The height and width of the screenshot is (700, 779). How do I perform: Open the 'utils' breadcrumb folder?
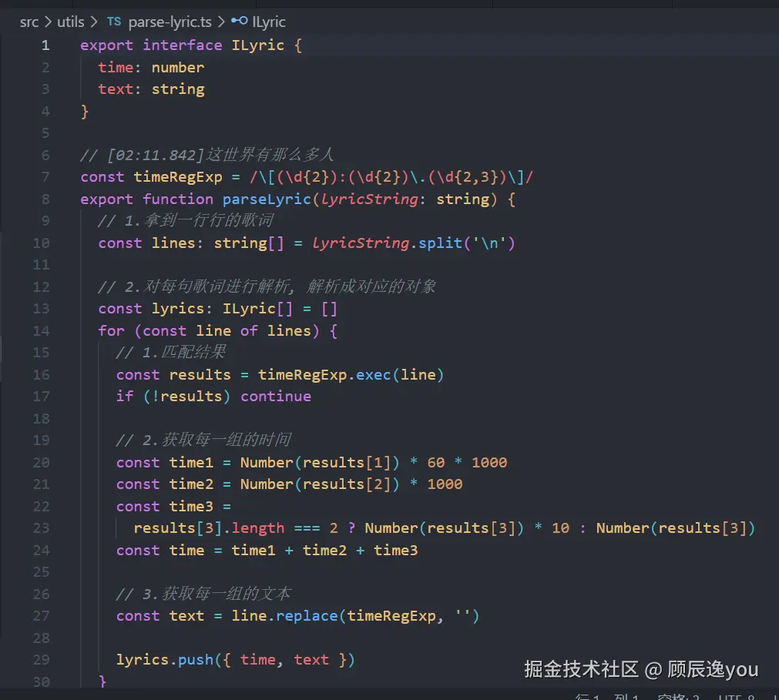71,22
